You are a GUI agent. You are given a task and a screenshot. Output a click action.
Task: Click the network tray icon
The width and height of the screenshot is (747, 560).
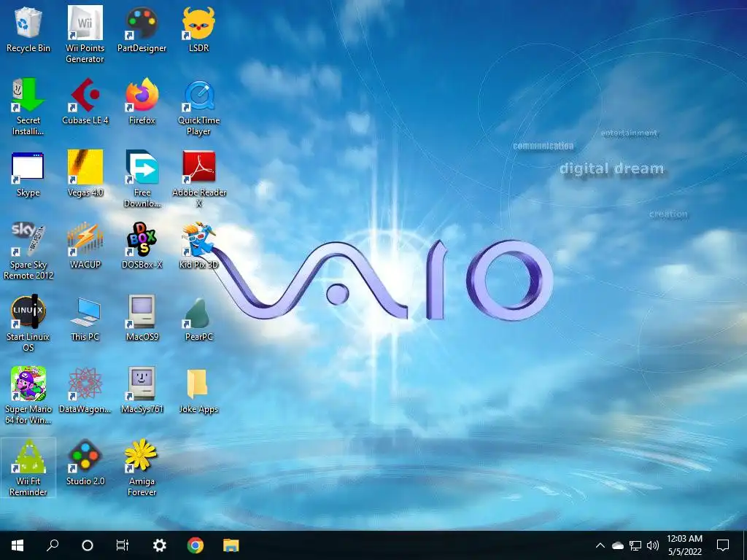tap(635, 545)
